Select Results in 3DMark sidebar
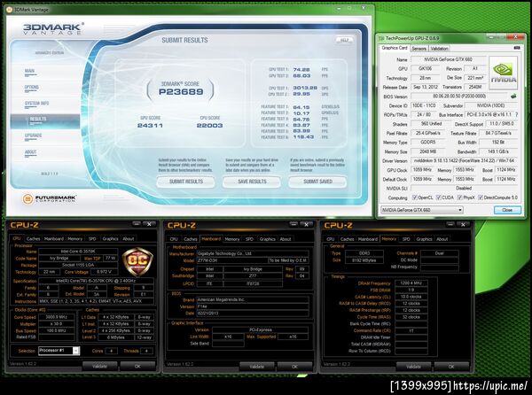Screen dimensions: 532x395 click(45, 120)
